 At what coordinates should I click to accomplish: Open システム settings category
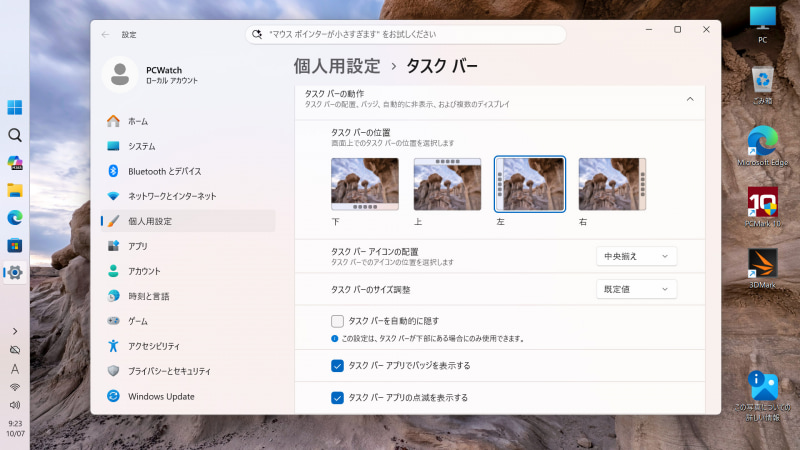point(188,146)
